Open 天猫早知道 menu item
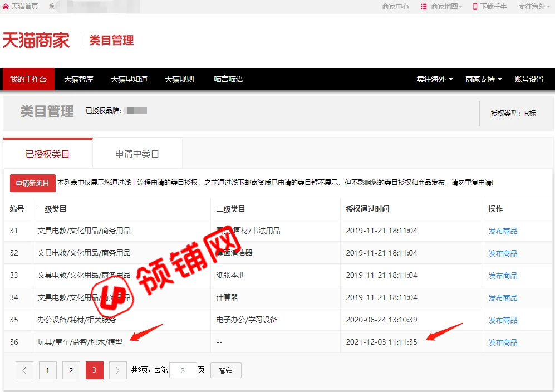555x392 pixels. click(129, 79)
